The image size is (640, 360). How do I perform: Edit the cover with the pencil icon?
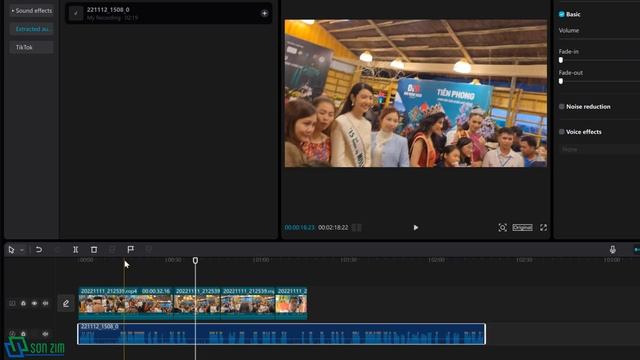tap(66, 303)
